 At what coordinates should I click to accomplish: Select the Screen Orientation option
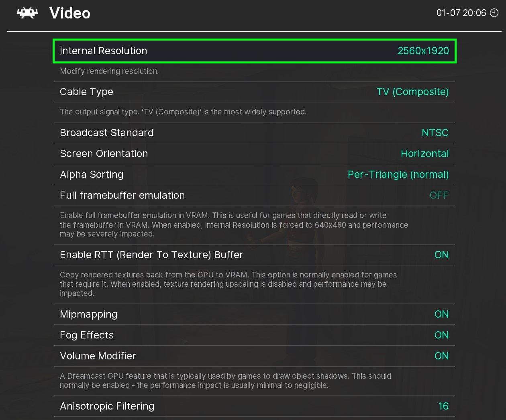[104, 154]
